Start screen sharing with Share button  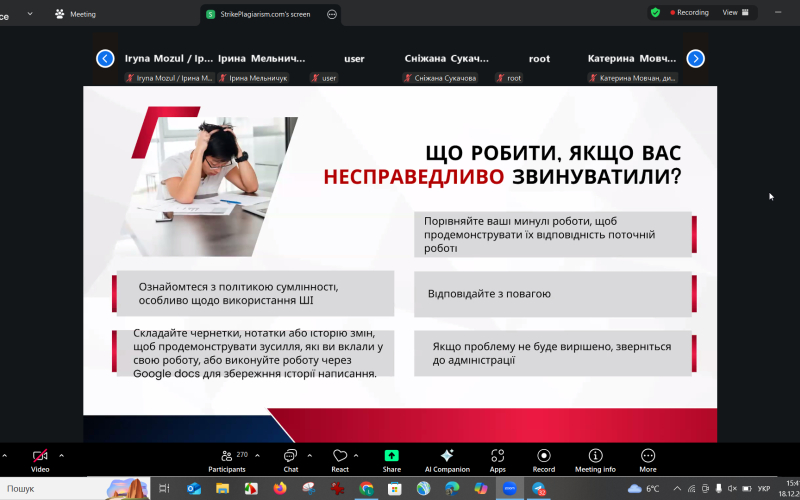click(x=391, y=457)
